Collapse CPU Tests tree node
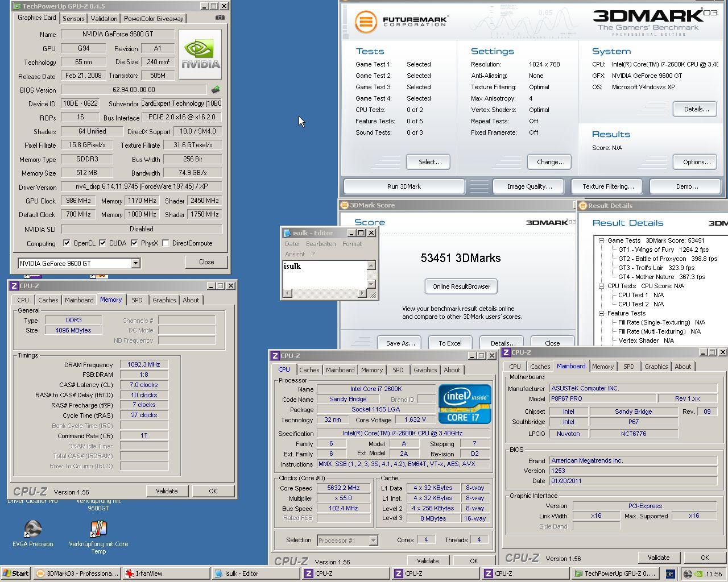This screenshot has height=582, width=728. (601, 286)
